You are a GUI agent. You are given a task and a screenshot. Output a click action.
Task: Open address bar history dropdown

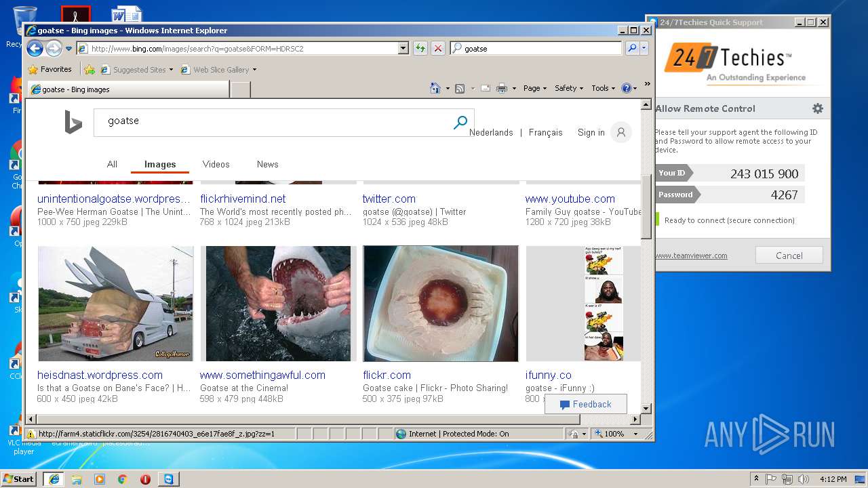point(403,48)
